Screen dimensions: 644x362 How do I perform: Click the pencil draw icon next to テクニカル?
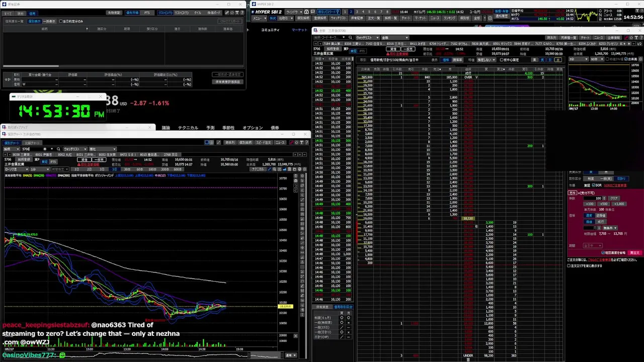(x=269, y=169)
